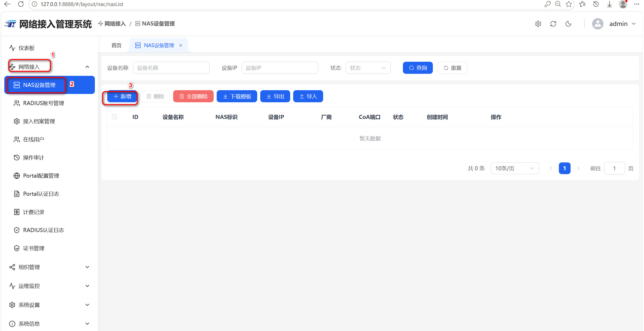Click the 下载模板 button
The image size is (644, 331).
[237, 96]
